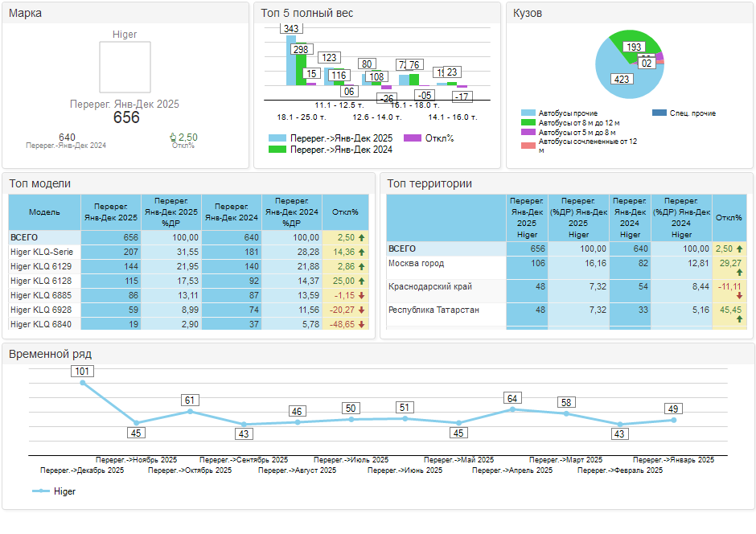This screenshot has height=534, width=756.
Task: Click the hand icon beside 2,50 in Марка panel
Action: coord(172,138)
